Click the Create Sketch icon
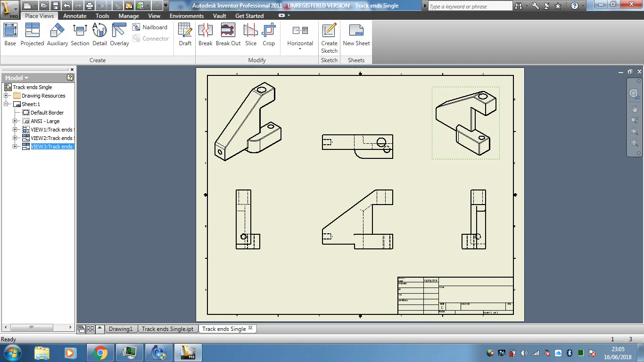Image resolution: width=644 pixels, height=362 pixels. pos(329,38)
